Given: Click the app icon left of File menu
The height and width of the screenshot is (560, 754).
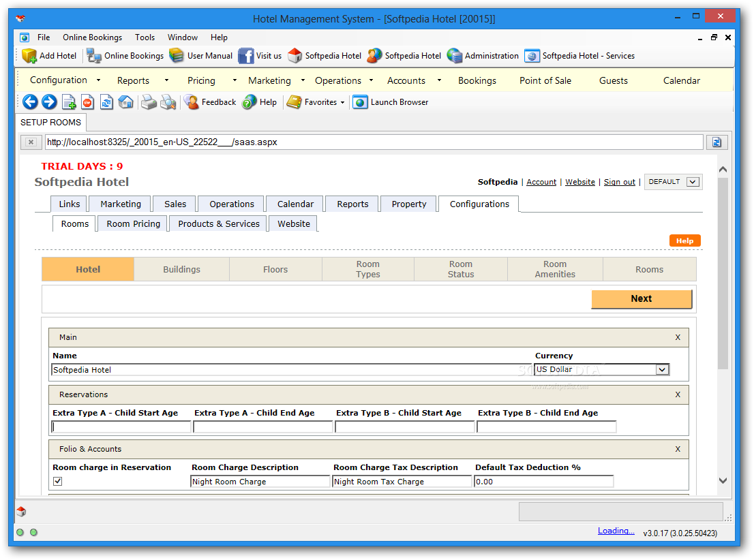Looking at the screenshot, I should [25, 37].
